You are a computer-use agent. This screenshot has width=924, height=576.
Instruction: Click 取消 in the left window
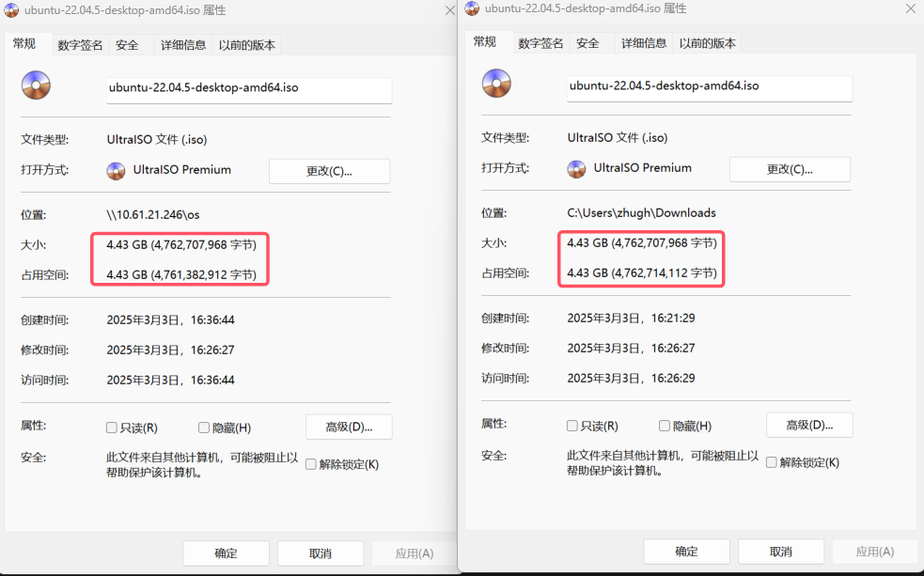pos(320,553)
